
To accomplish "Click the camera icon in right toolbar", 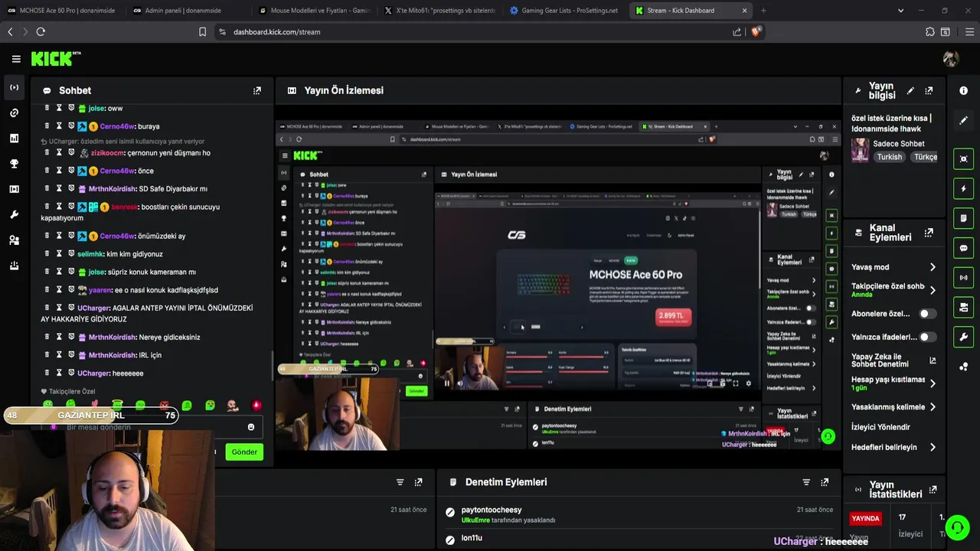I will coord(963,308).
